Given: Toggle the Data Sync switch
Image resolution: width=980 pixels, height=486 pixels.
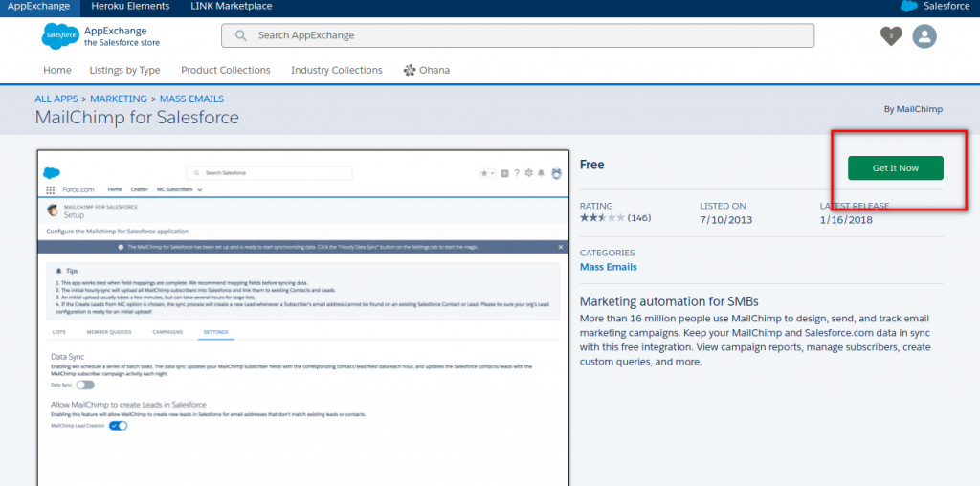Looking at the screenshot, I should (85, 386).
